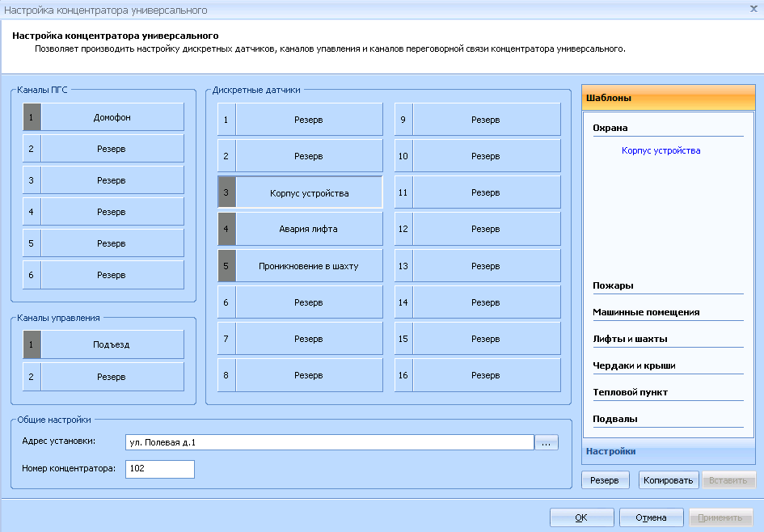This screenshot has height=532, width=764.
Task: Select discrete sensor Корпус устройства
Action: pyautogui.click(x=309, y=193)
